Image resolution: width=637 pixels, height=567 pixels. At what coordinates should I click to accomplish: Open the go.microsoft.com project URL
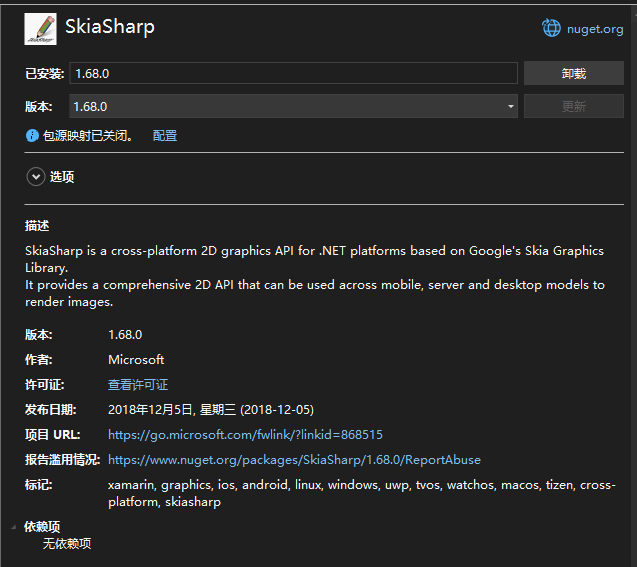click(245, 435)
